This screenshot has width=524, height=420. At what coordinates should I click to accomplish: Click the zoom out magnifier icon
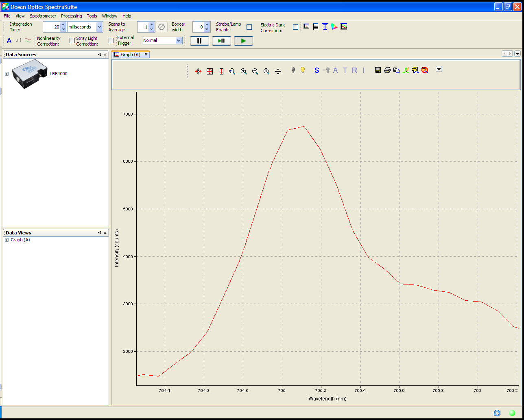coord(255,71)
